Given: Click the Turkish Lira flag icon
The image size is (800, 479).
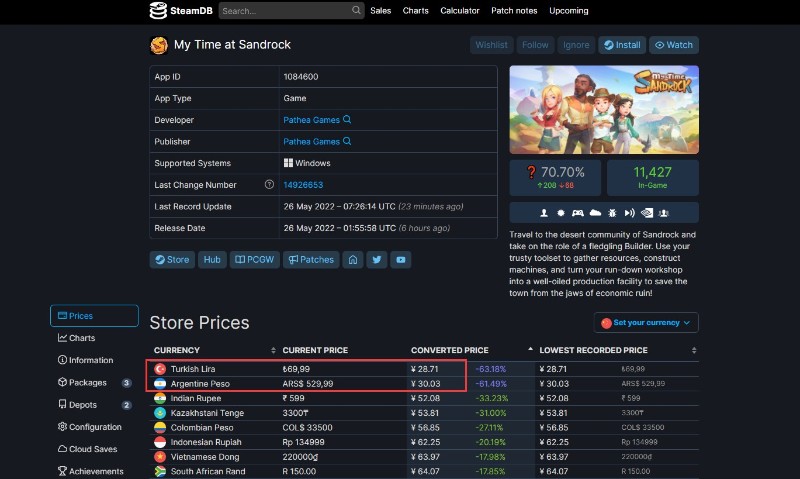Looking at the screenshot, I should pos(160,369).
